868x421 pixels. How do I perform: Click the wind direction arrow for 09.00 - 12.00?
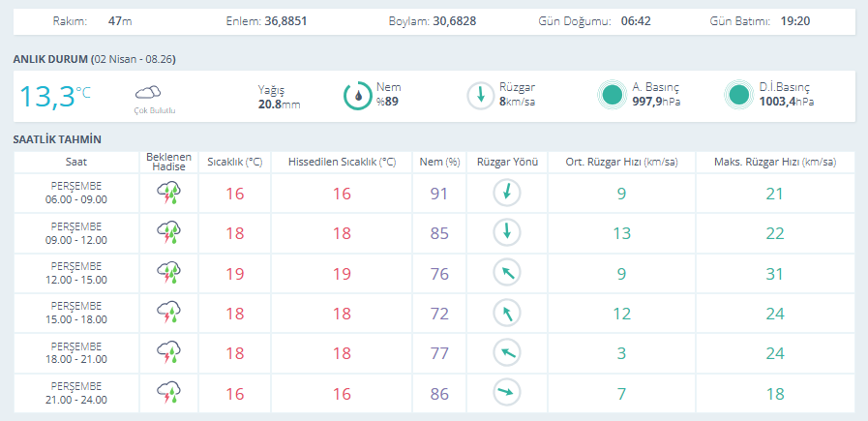pyautogui.click(x=507, y=233)
